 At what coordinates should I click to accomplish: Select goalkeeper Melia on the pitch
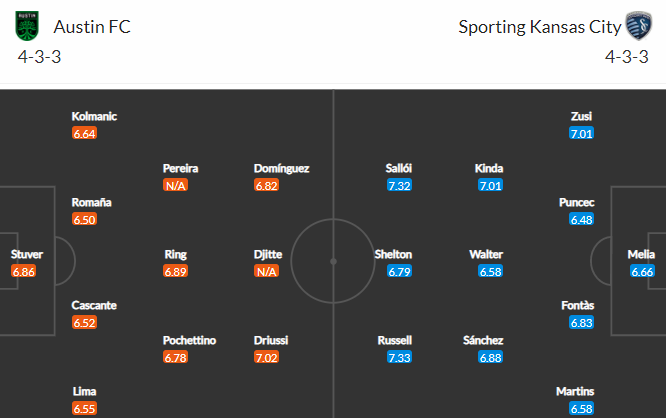pos(641,254)
